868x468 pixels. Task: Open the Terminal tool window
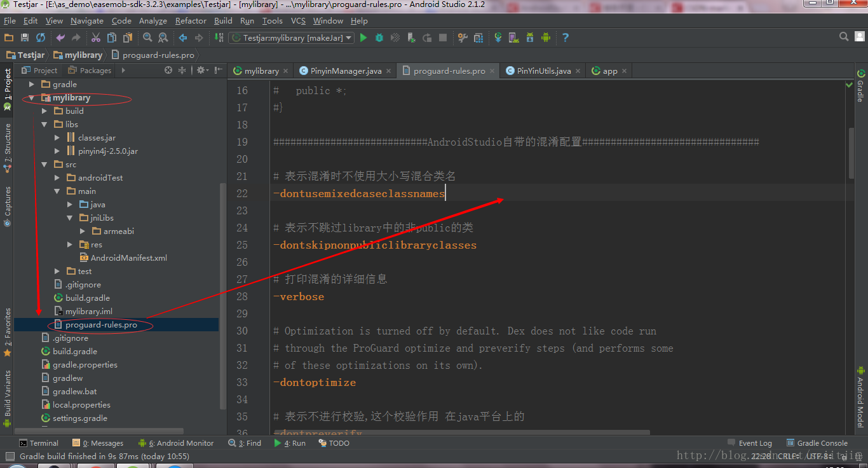39,443
